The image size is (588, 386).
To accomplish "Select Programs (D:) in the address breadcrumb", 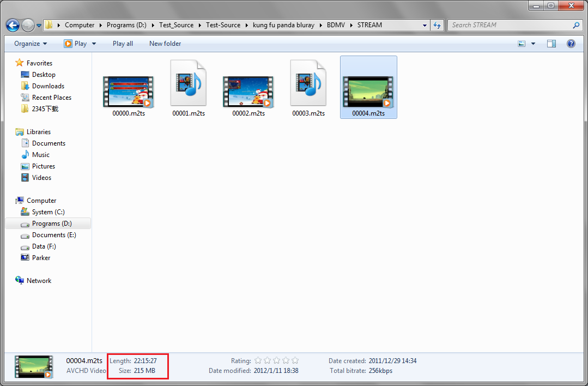I will (x=126, y=25).
